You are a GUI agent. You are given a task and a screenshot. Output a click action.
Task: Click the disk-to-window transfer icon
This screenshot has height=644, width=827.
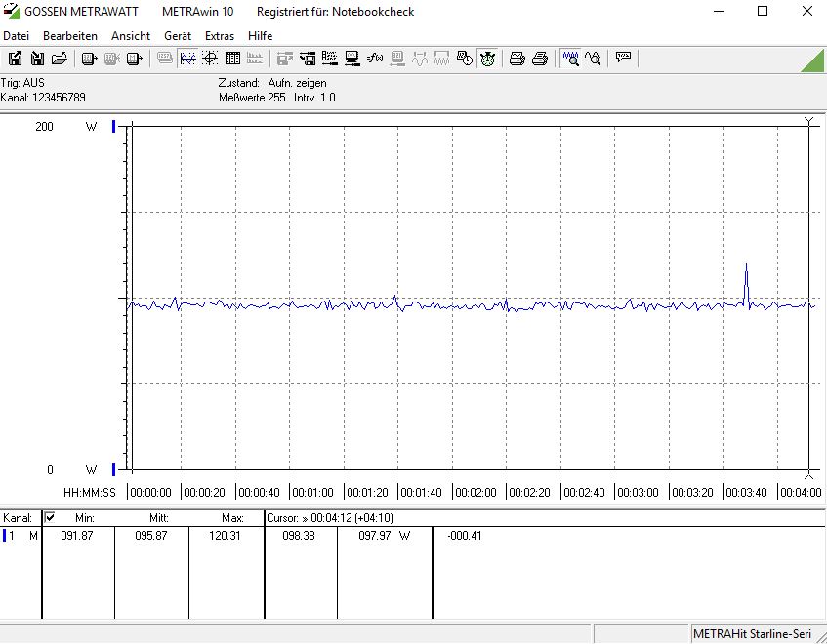(307, 59)
